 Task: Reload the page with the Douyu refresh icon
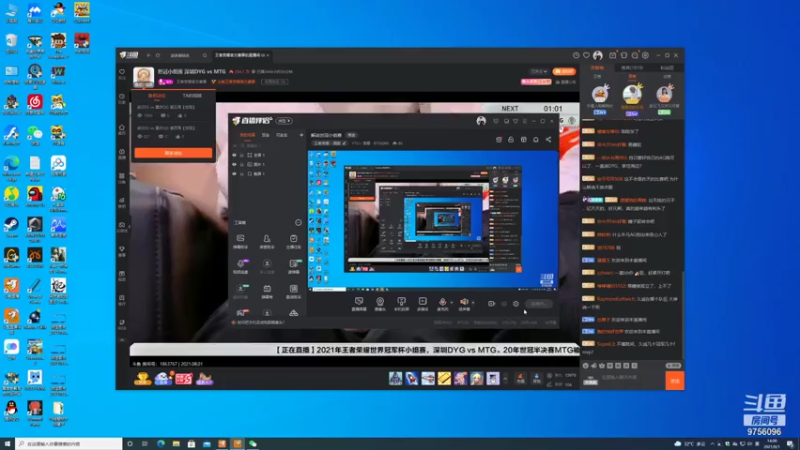158,55
